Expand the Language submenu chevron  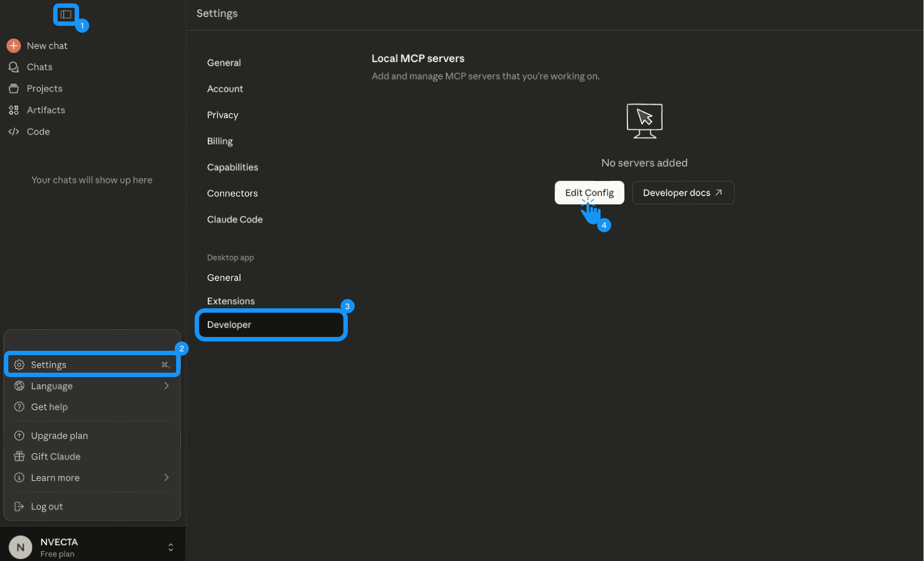[x=166, y=386]
